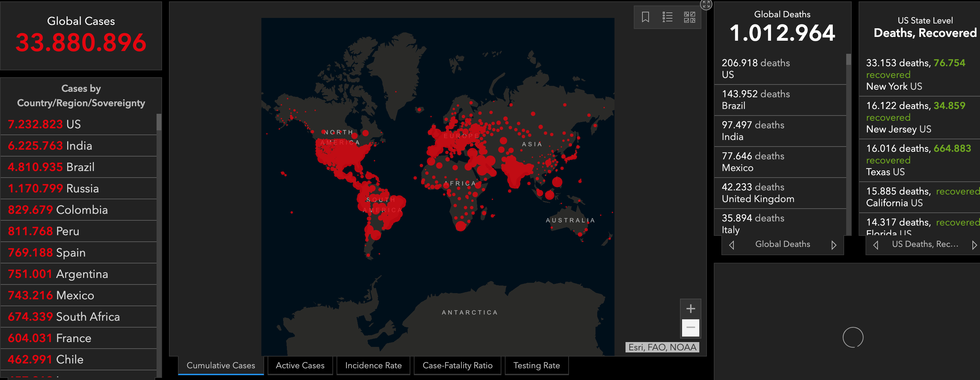
Task: Go to previous Global Deaths panel arrow
Action: pyautogui.click(x=732, y=245)
